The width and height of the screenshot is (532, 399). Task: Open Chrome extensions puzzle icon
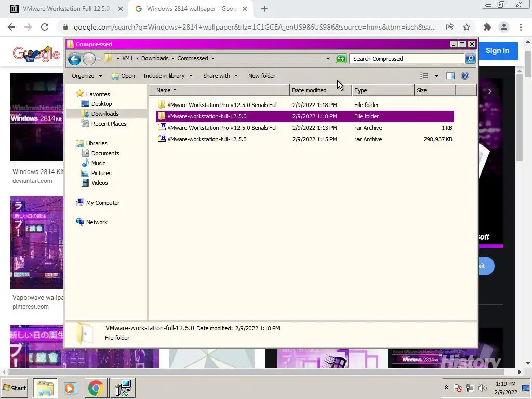pyautogui.click(x=487, y=27)
